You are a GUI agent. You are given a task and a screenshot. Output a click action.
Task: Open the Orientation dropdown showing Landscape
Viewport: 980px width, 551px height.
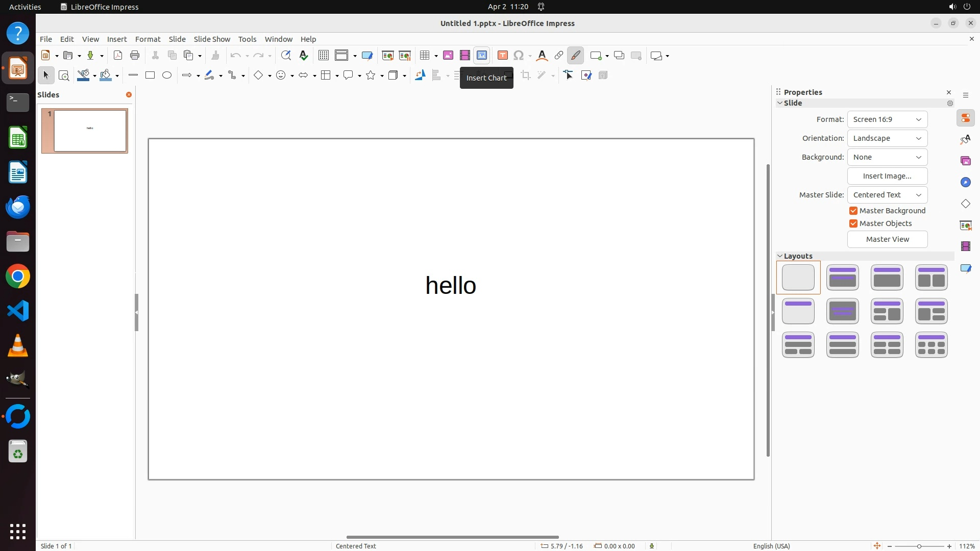coord(887,138)
